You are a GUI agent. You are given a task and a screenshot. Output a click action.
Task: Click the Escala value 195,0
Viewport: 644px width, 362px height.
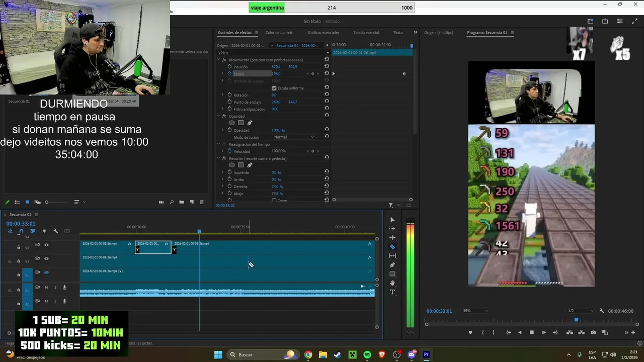click(276, 74)
